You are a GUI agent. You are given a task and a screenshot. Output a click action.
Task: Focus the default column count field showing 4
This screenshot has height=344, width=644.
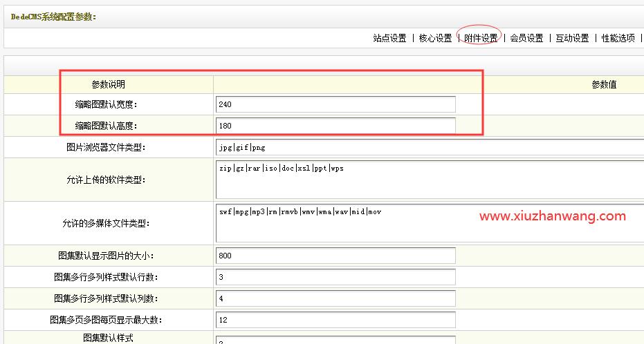[335, 298]
